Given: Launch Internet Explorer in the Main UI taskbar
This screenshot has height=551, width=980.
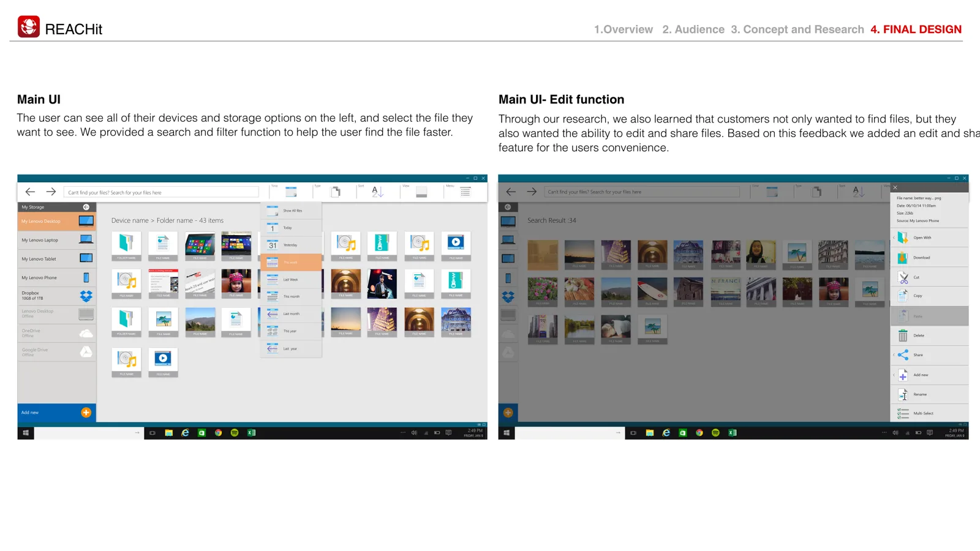Looking at the screenshot, I should coord(185,433).
